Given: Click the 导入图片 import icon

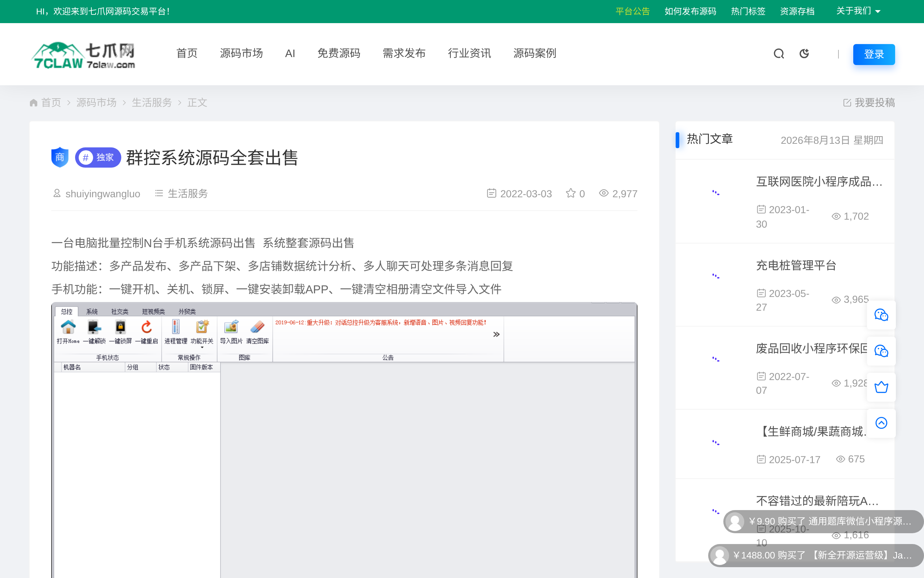Looking at the screenshot, I should [231, 331].
